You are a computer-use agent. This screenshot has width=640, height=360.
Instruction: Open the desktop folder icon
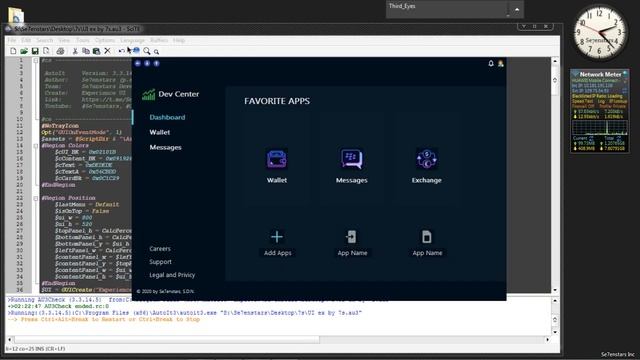pos(16,16)
